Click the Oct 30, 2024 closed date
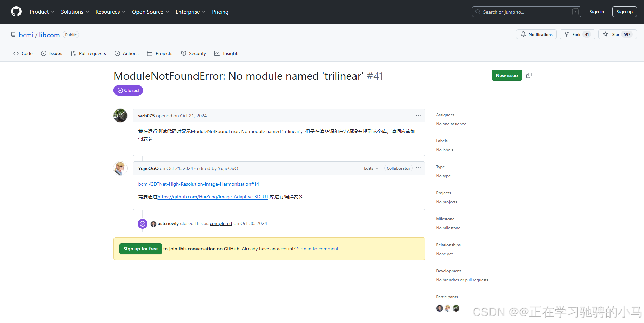The image size is (644, 323). click(254, 223)
